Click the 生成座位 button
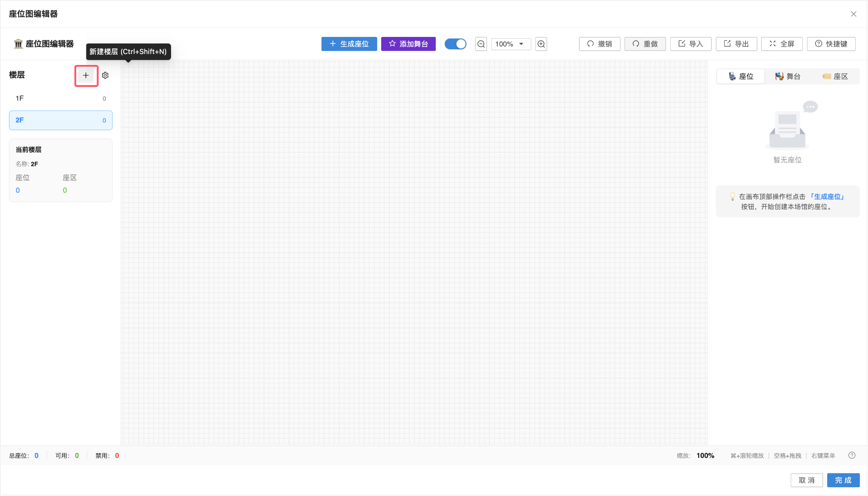The height and width of the screenshot is (496, 868). pyautogui.click(x=349, y=44)
